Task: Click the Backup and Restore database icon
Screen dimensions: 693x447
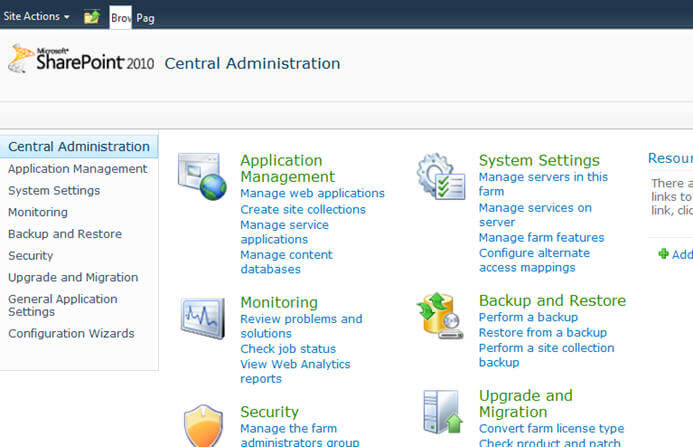Action: tap(440, 316)
